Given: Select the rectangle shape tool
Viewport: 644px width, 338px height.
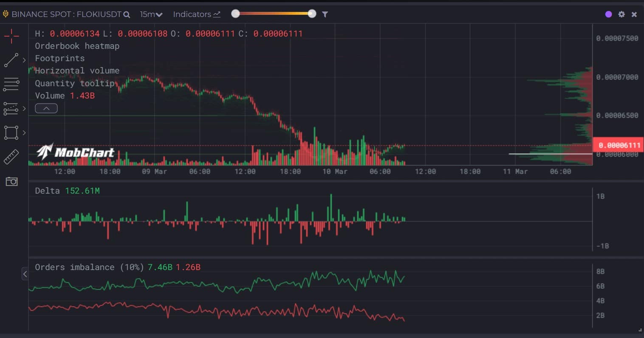Looking at the screenshot, I should (11, 133).
